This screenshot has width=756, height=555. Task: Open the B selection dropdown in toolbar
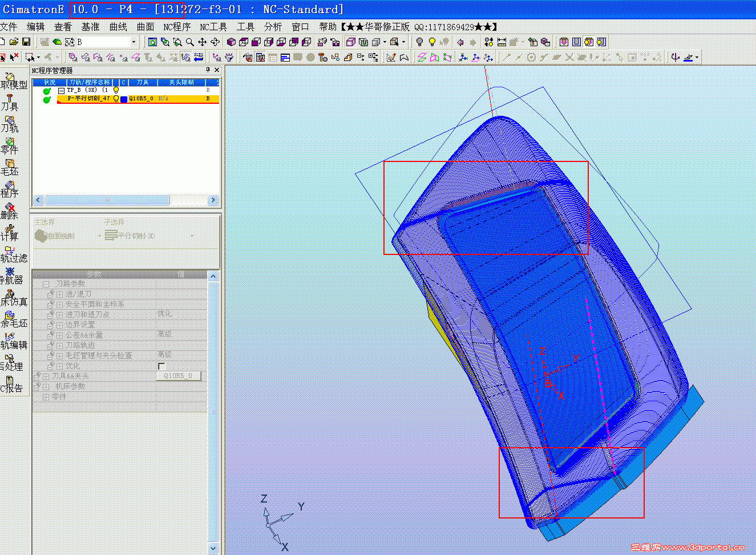click(x=134, y=42)
